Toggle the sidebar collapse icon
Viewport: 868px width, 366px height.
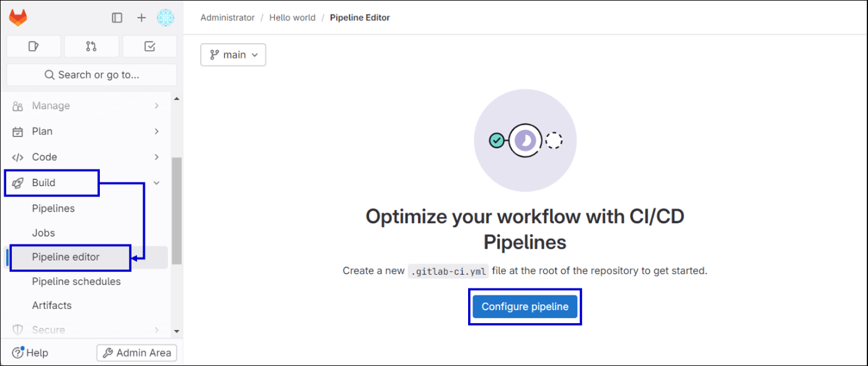coord(117,18)
